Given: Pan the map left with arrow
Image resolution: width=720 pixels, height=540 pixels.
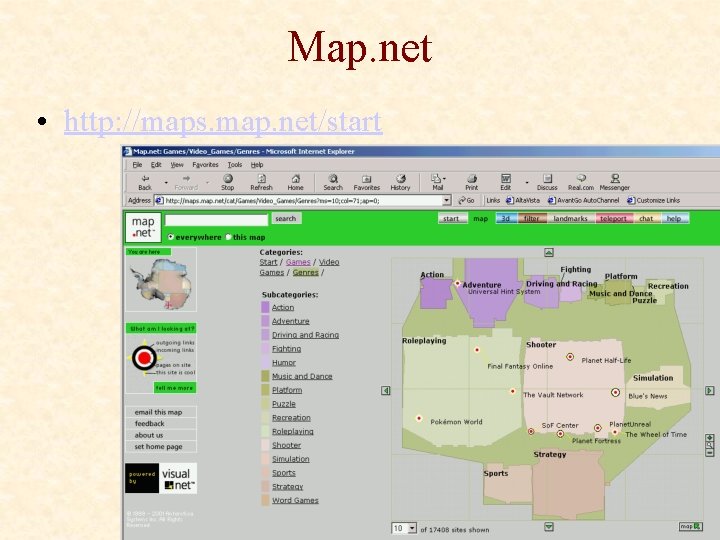Looking at the screenshot, I should point(386,390).
